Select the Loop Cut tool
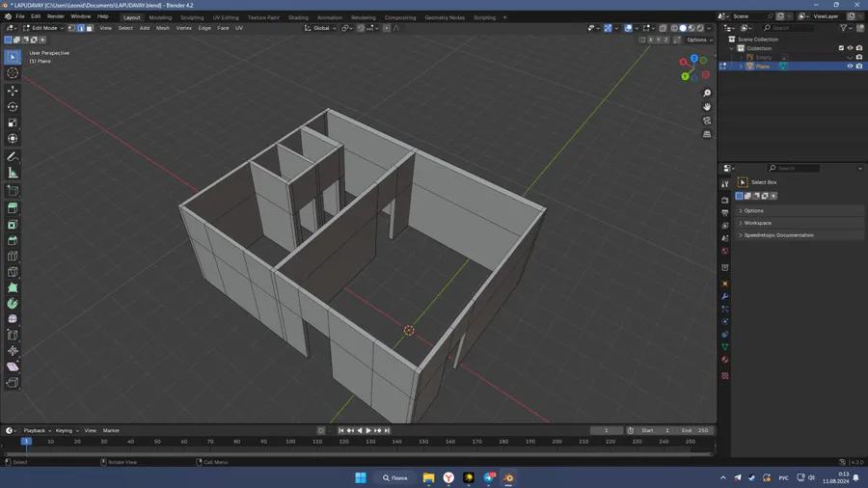Image resolution: width=868 pixels, height=488 pixels. (x=13, y=257)
